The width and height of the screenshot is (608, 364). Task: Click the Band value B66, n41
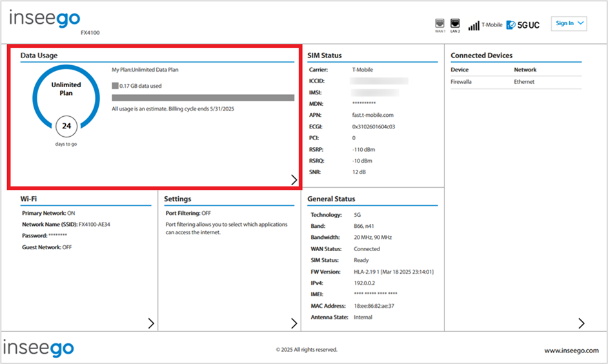(x=364, y=226)
